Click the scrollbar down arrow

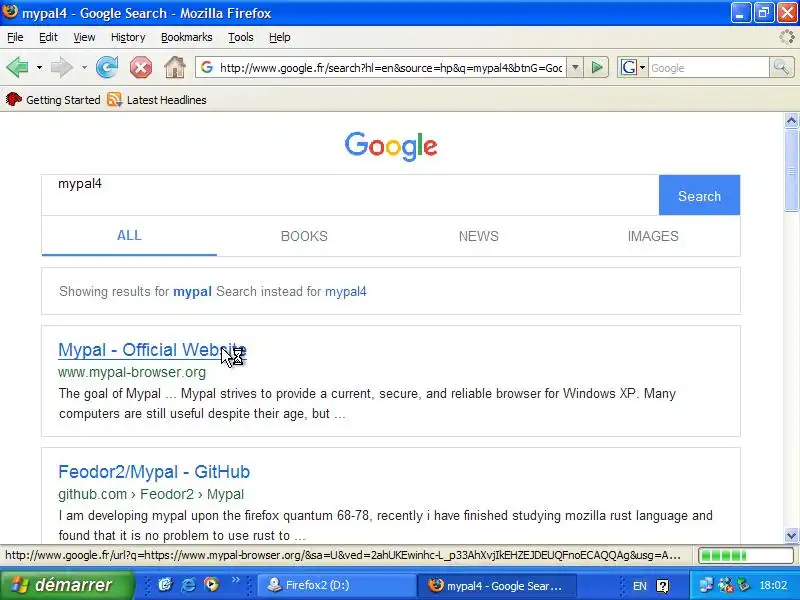791,536
